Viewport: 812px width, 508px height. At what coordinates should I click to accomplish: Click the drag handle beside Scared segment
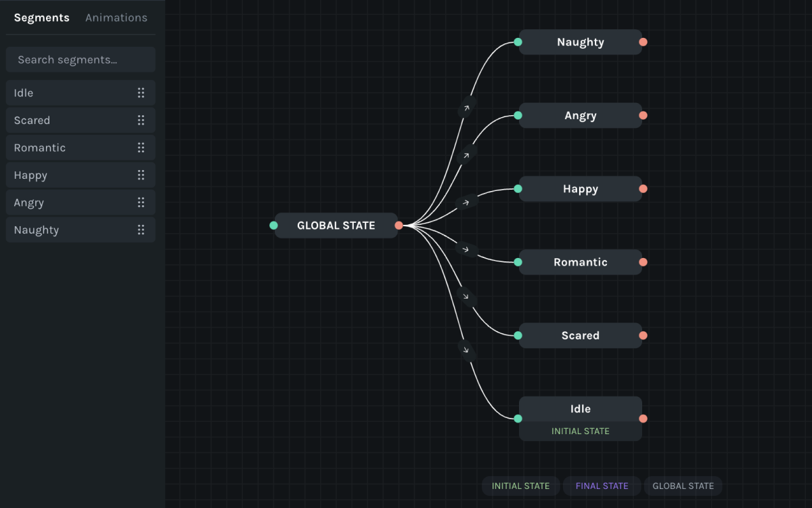tap(141, 121)
